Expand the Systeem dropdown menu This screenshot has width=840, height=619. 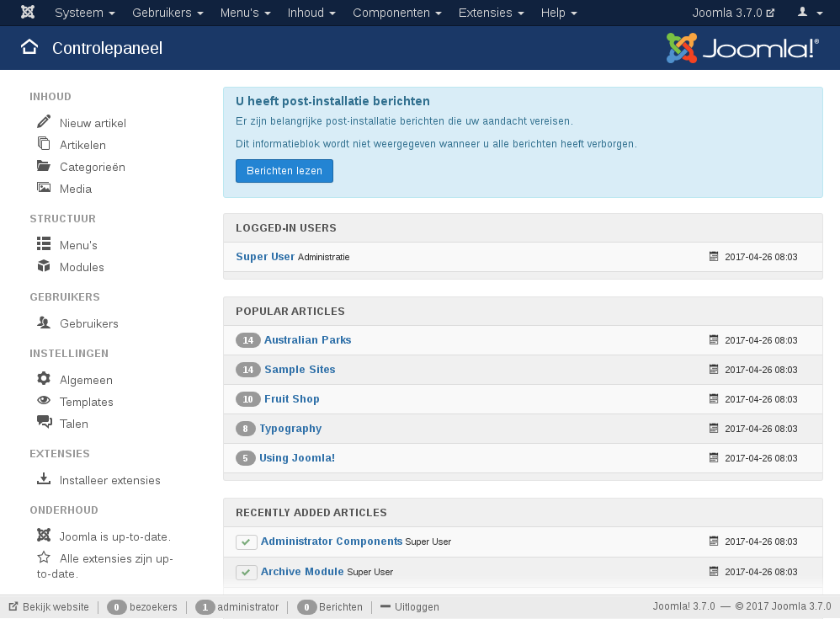(x=84, y=13)
